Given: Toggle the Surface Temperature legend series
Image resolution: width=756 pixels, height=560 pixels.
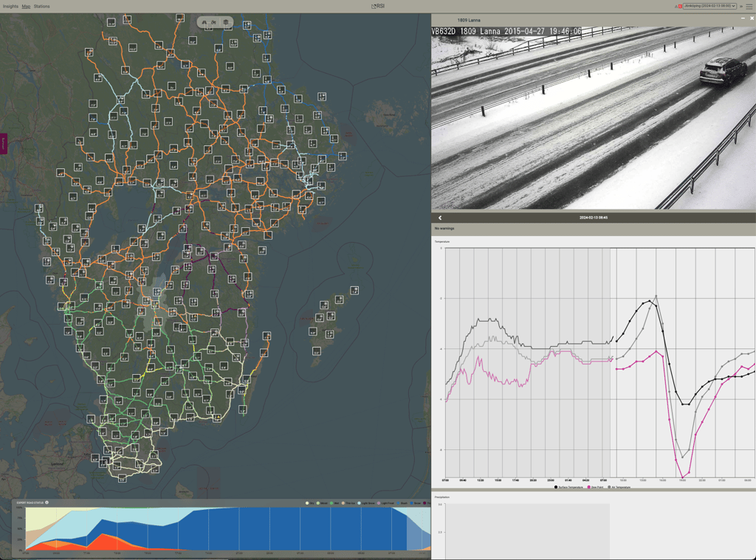Looking at the screenshot, I should pyautogui.click(x=568, y=487).
